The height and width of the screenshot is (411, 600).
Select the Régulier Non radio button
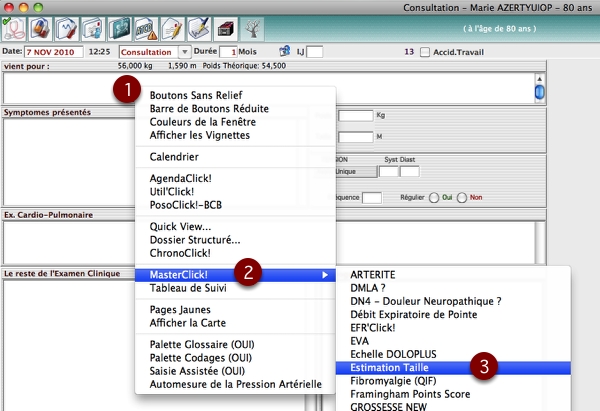(462, 197)
